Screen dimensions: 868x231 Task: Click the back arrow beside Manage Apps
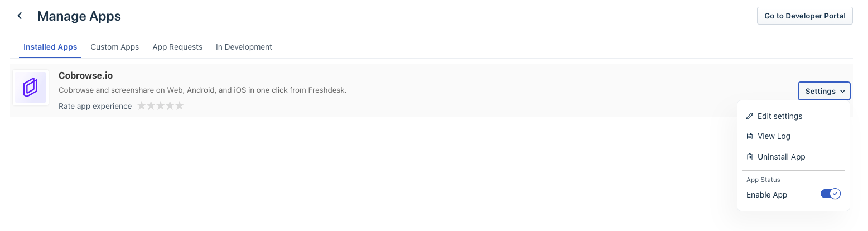point(20,16)
